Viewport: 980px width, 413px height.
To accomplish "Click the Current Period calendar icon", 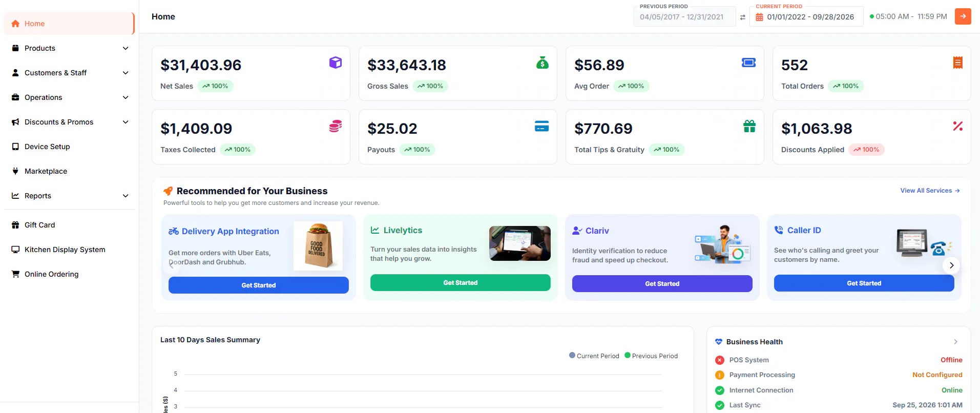I will click(x=760, y=17).
